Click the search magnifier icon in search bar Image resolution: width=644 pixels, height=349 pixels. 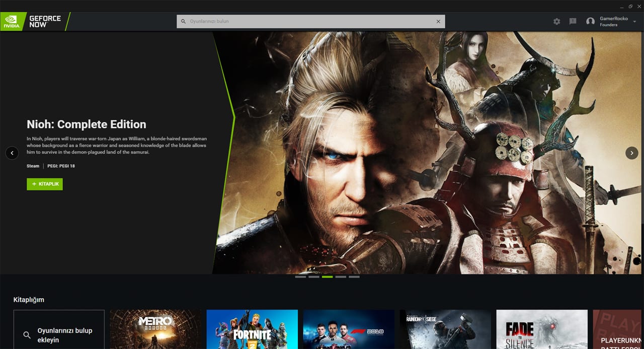(184, 22)
